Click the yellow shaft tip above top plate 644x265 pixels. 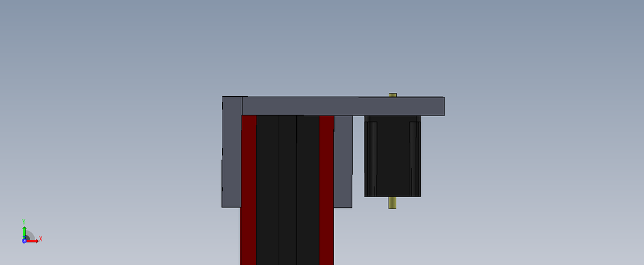click(x=392, y=95)
